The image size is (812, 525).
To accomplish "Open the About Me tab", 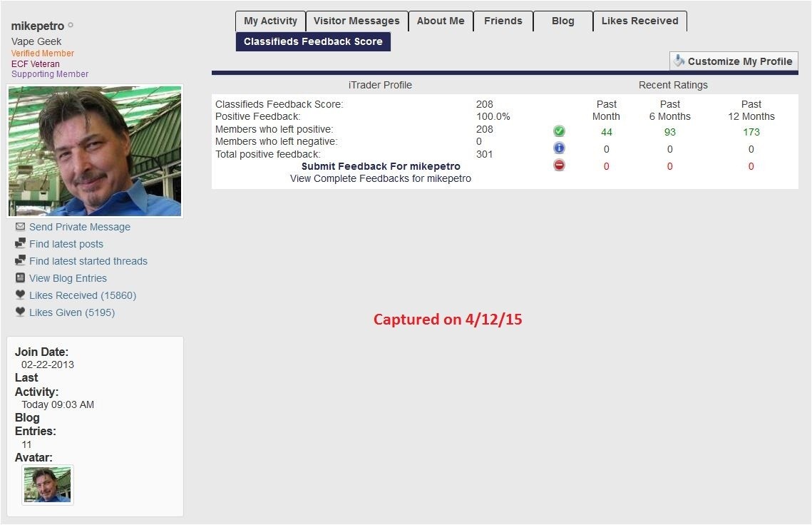I will (x=440, y=21).
